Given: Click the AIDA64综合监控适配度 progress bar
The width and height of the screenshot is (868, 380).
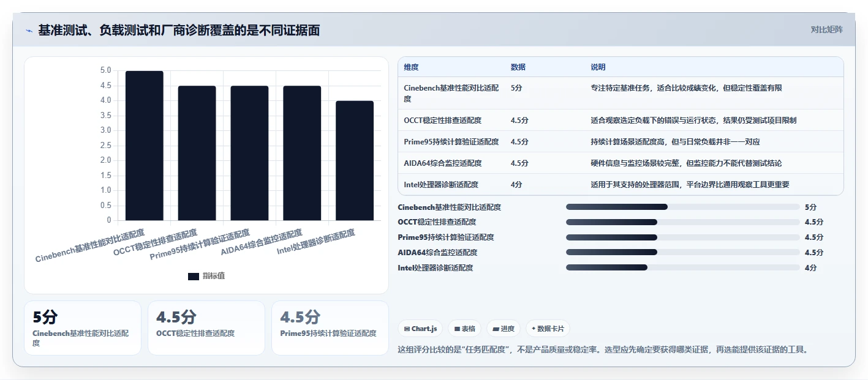Looking at the screenshot, I should (x=683, y=252).
